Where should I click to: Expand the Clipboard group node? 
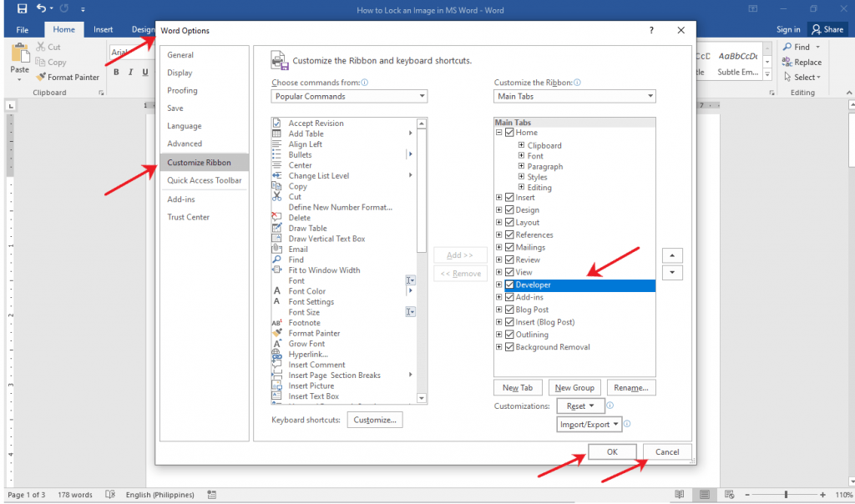(x=521, y=145)
